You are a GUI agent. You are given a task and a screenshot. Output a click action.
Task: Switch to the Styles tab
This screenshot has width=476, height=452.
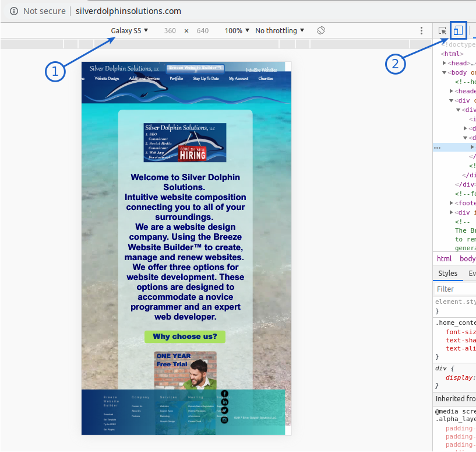(448, 274)
